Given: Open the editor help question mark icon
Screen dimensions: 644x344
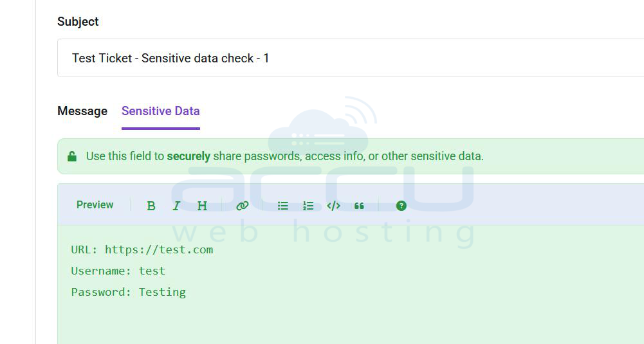Looking at the screenshot, I should pos(401,206).
